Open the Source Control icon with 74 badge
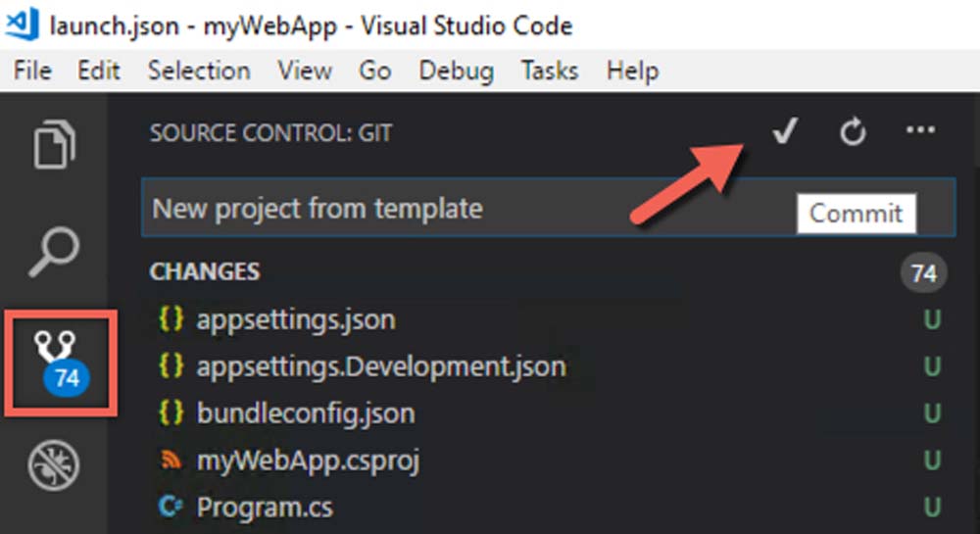Image resolution: width=980 pixels, height=534 pixels. tap(61, 362)
